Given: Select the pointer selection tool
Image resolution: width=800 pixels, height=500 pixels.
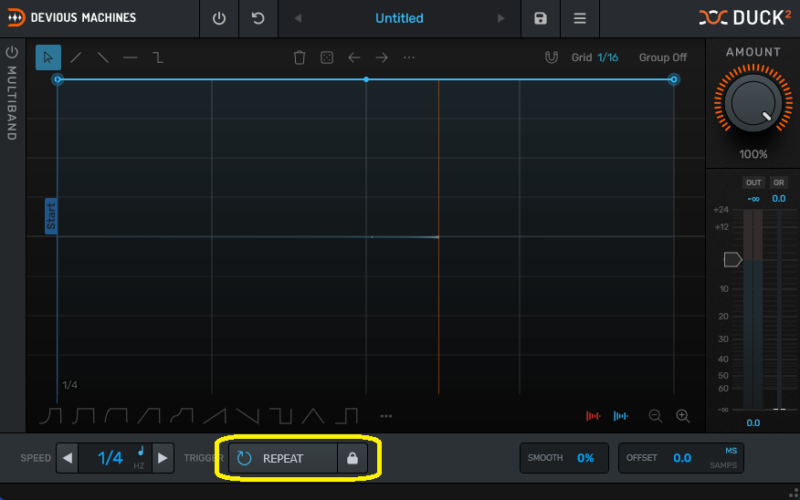Looking at the screenshot, I should tap(48, 58).
